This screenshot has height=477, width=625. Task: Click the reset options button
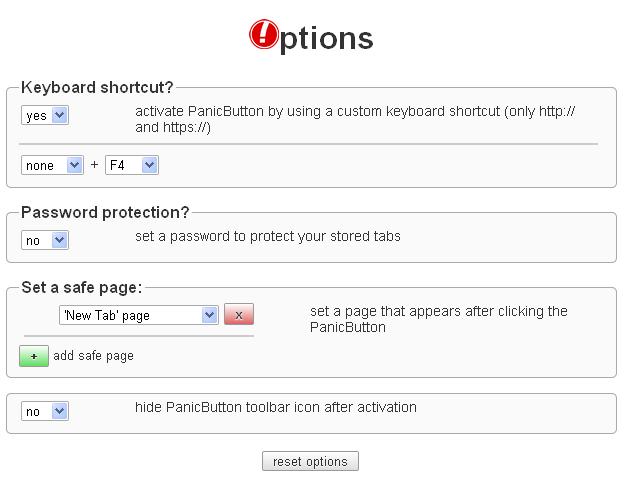310,461
